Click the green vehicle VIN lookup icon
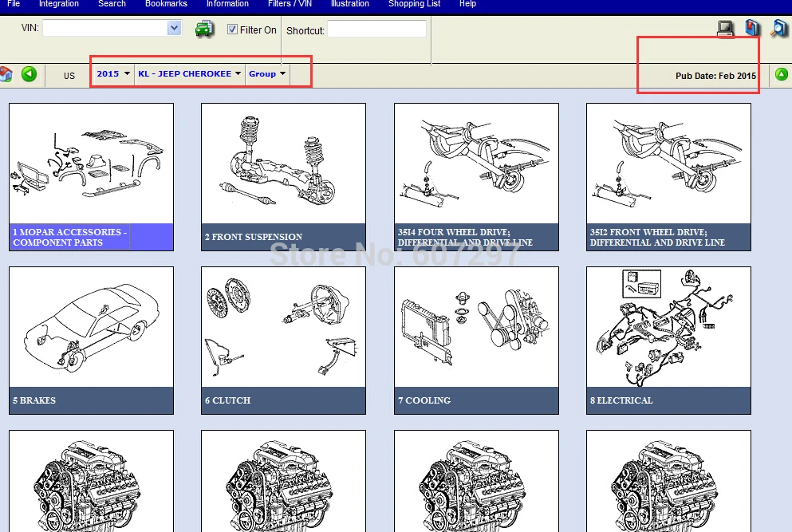 click(x=204, y=29)
